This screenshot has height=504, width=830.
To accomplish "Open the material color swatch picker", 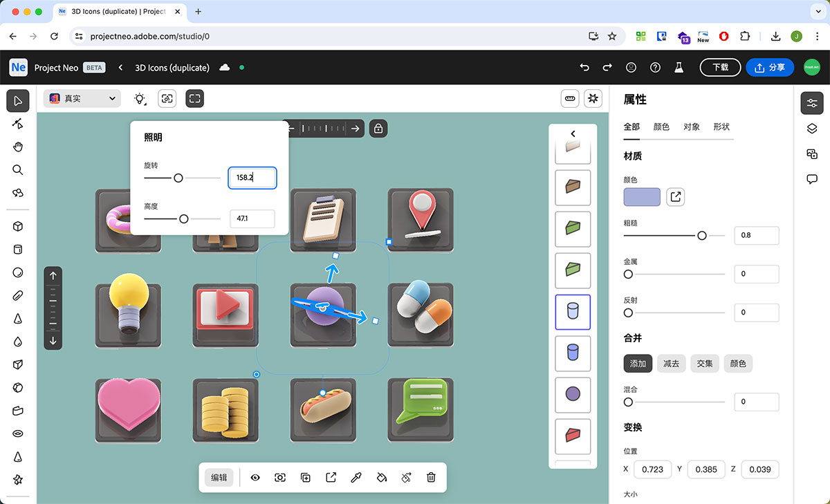I will tap(641, 197).
